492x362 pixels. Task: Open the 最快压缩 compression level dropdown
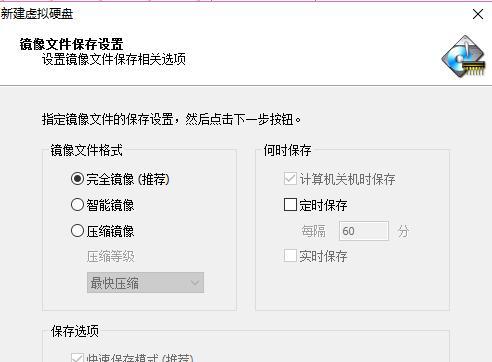(x=145, y=283)
